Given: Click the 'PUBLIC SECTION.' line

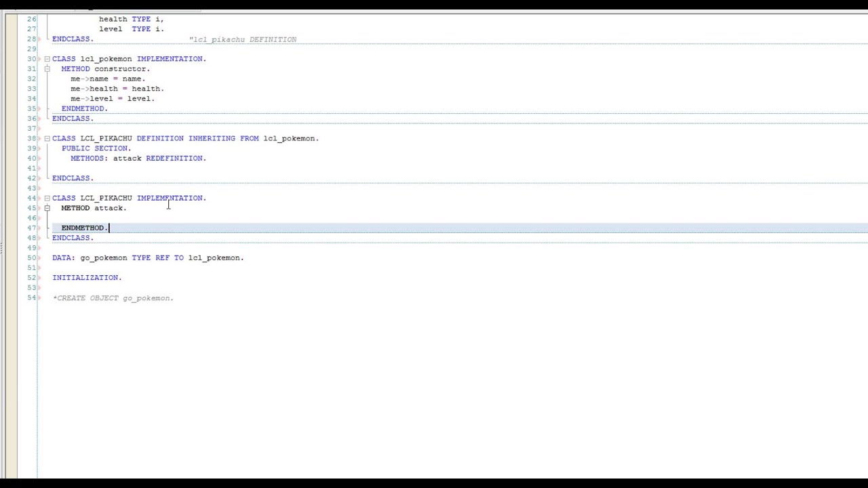Looking at the screenshot, I should 96,148.
